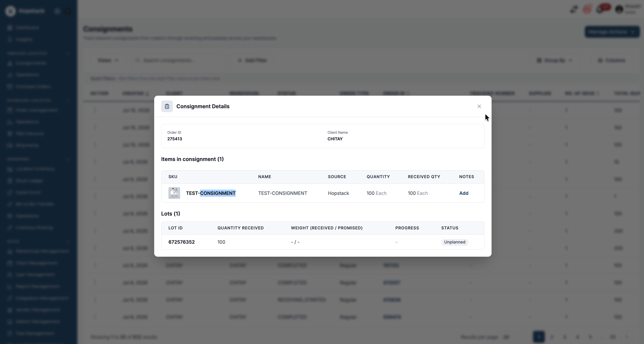The height and width of the screenshot is (344, 644).
Task: Click the LOT ID column header
Action: click(175, 228)
